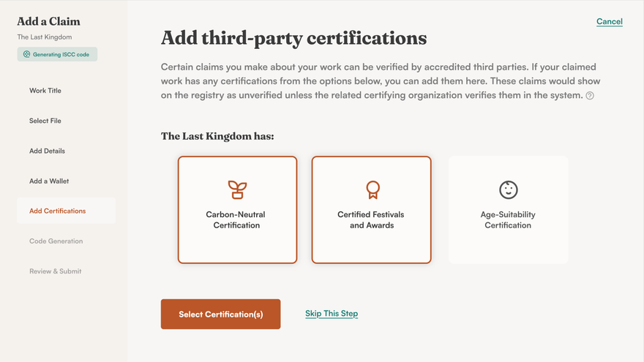Click the Skip This Step link

[332, 314]
